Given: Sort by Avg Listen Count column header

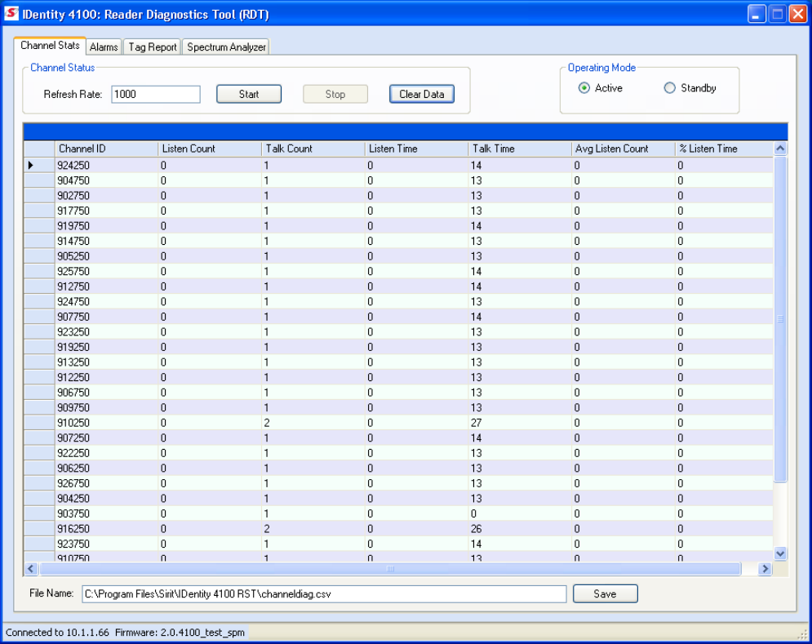Looking at the screenshot, I should point(623,149).
